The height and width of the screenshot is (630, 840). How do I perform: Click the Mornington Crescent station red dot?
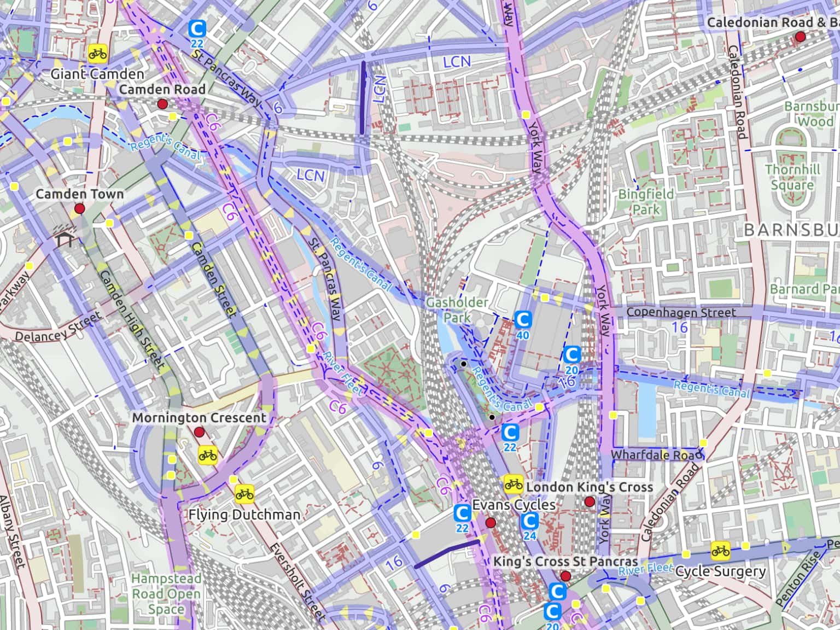point(199,433)
